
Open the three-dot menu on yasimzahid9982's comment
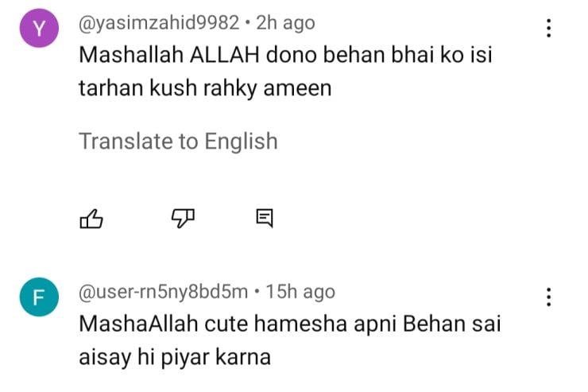tap(547, 29)
